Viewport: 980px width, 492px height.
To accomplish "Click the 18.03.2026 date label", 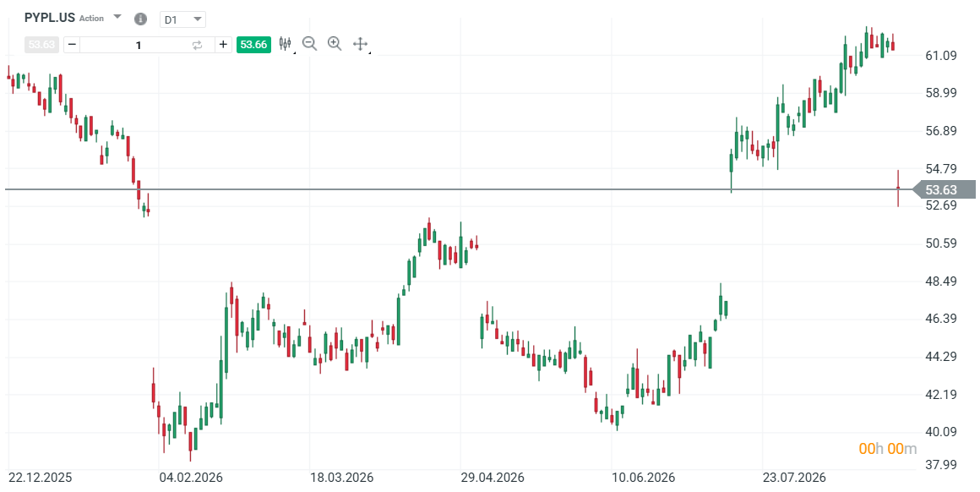I will [x=342, y=478].
